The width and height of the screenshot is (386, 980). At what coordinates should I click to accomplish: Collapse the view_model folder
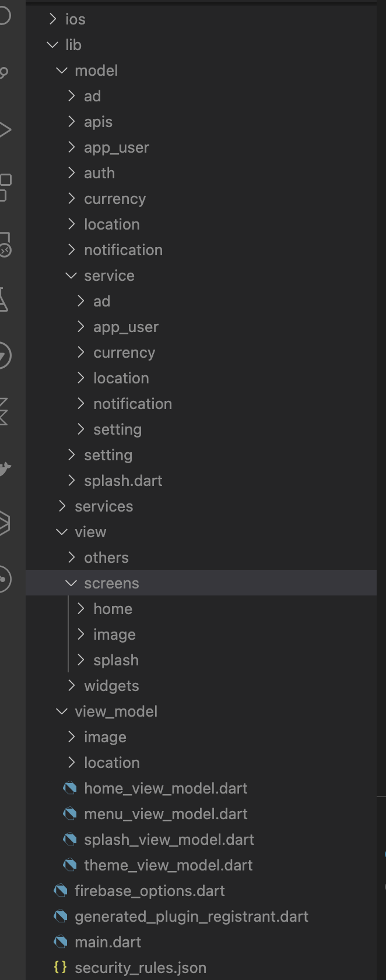click(62, 711)
